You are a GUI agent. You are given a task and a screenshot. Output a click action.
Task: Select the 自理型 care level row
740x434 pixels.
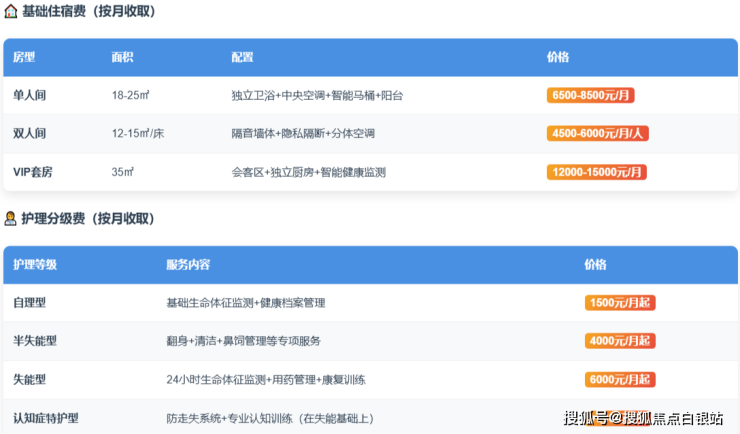coord(30,302)
